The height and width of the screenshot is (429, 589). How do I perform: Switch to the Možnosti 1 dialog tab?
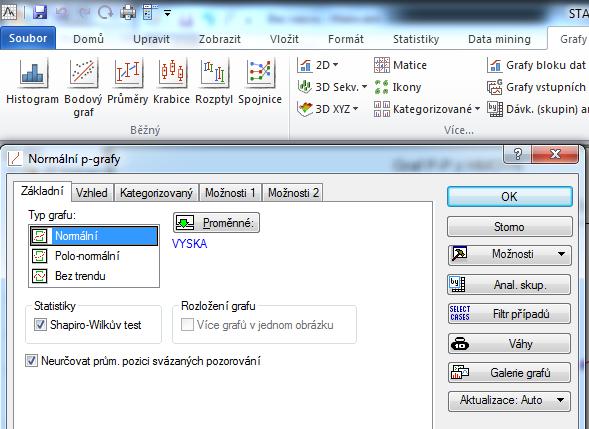230,193
